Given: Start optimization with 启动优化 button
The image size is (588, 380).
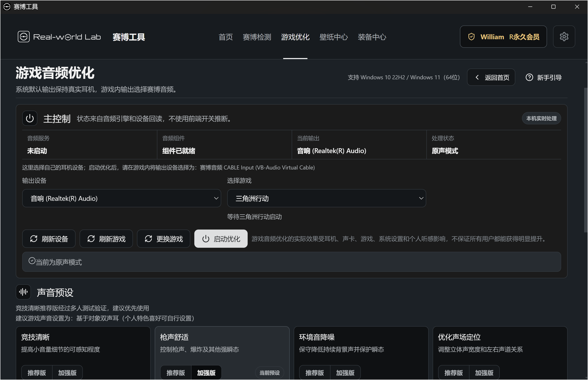Looking at the screenshot, I should click(221, 239).
